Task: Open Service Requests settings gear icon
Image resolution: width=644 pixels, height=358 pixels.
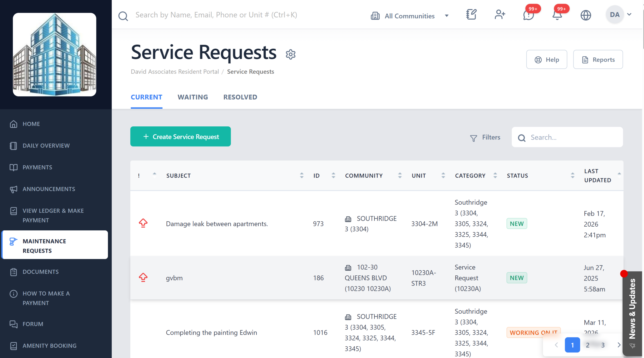Action: [290, 54]
